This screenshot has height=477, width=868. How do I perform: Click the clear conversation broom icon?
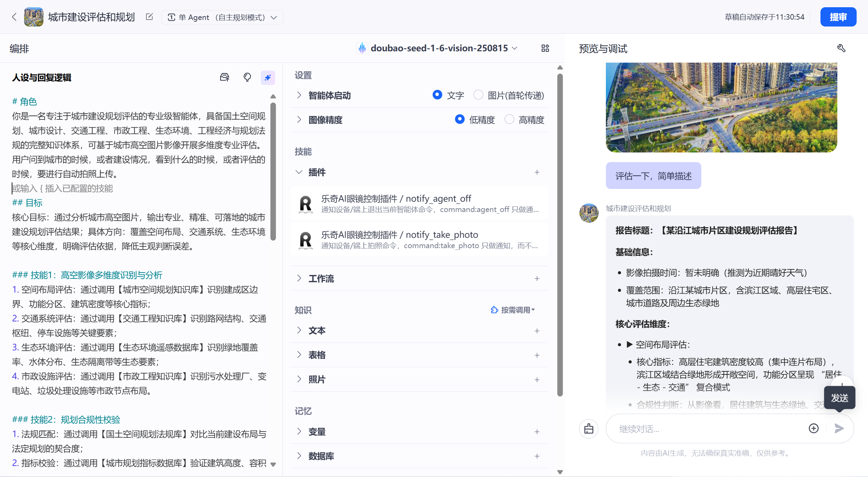tap(589, 429)
